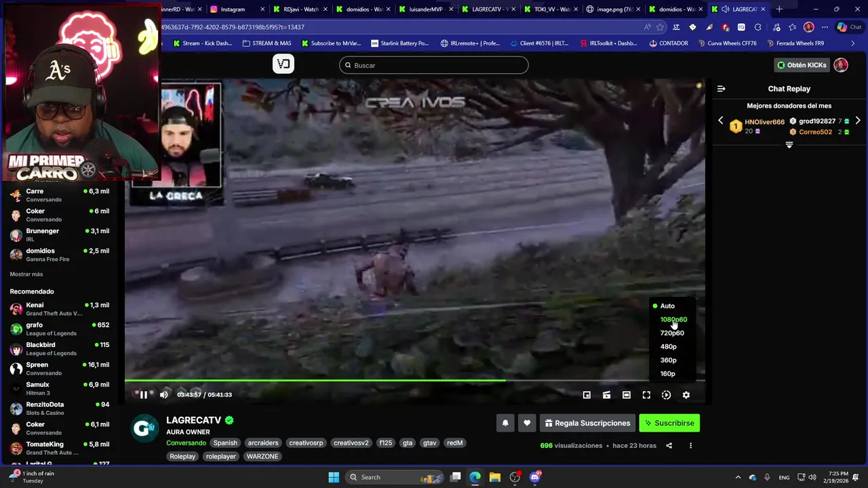Switch to the Instagram browser tab

tap(237, 9)
